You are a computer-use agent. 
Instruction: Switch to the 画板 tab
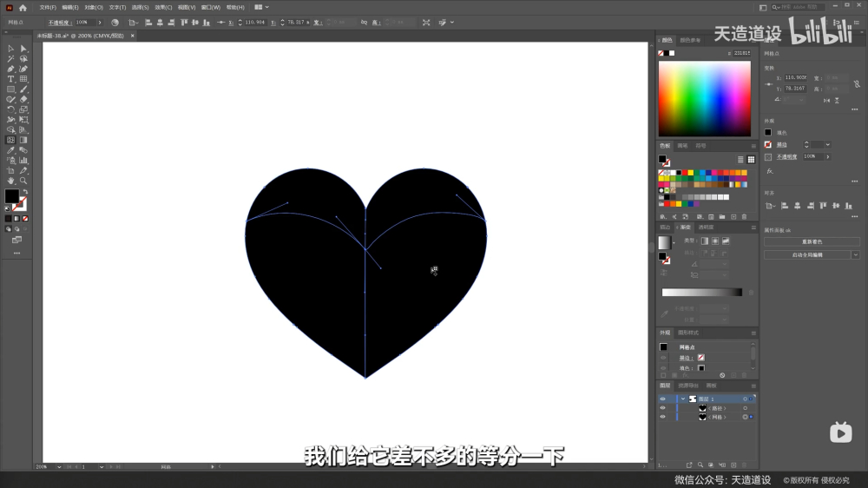pyautogui.click(x=712, y=386)
